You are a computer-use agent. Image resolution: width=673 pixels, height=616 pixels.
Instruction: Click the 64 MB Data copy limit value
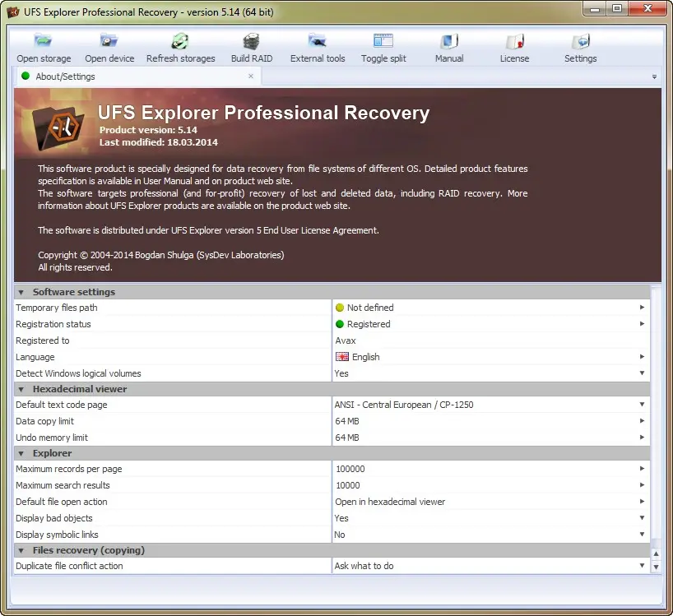coord(347,421)
